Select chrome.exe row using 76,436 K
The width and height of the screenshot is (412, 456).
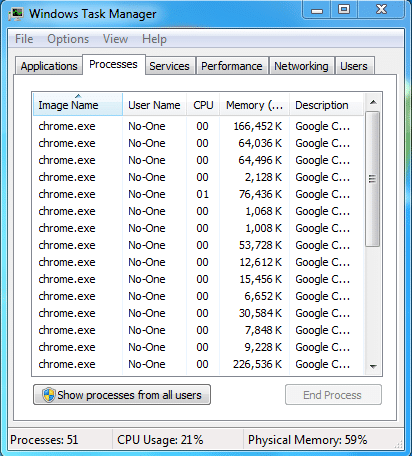tap(198, 194)
